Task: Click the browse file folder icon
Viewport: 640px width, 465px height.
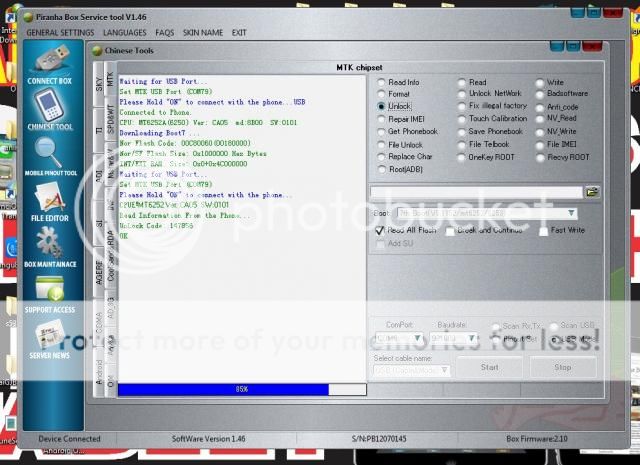Action: 593,191
